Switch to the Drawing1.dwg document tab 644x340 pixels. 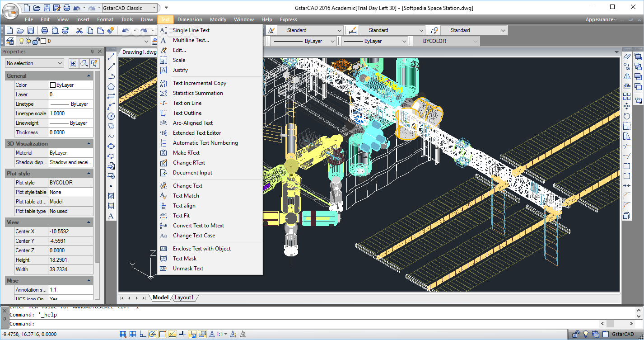click(x=139, y=52)
